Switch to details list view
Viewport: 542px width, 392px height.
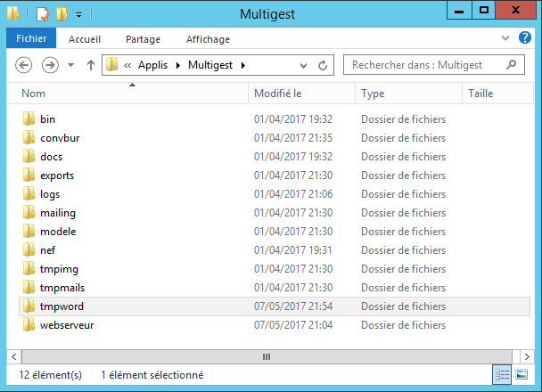pyautogui.click(x=500, y=375)
